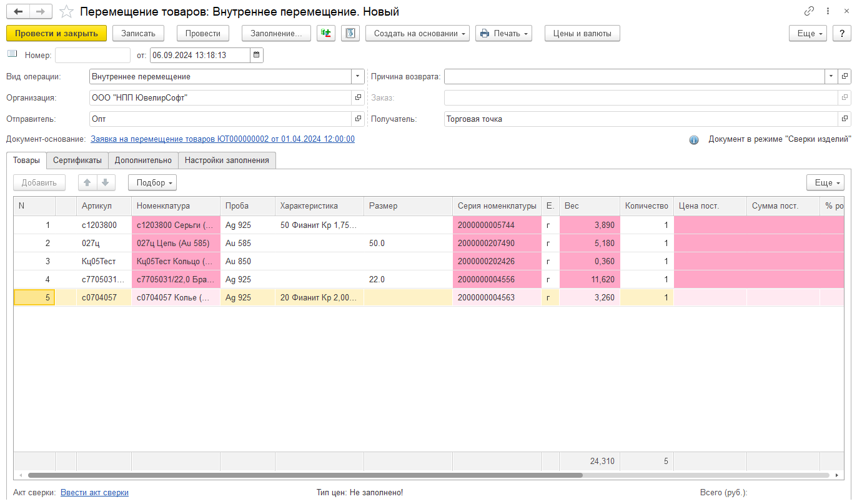Open Создать на основании dropdown
The image size is (852, 504).
417,33
